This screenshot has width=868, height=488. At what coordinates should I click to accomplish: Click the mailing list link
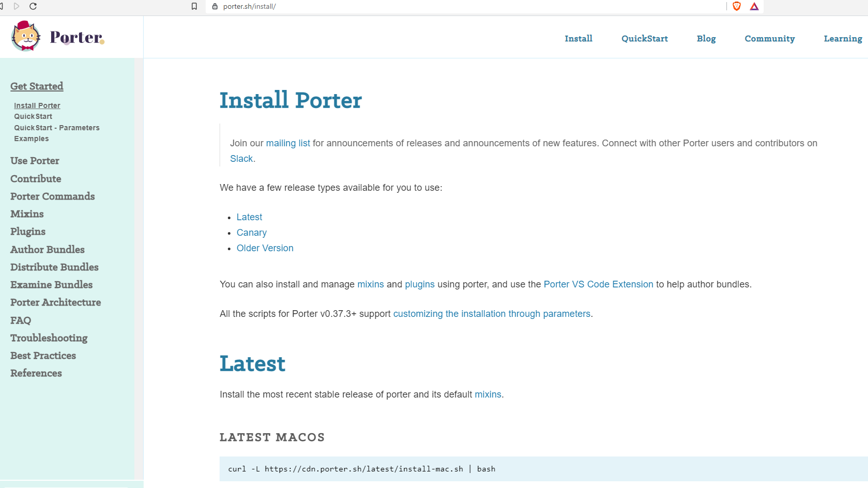pos(288,143)
